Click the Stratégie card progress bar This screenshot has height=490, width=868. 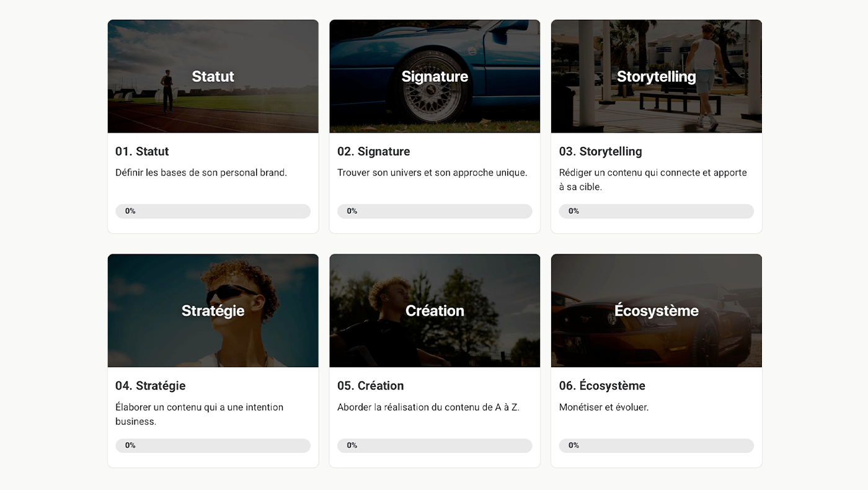pos(213,445)
